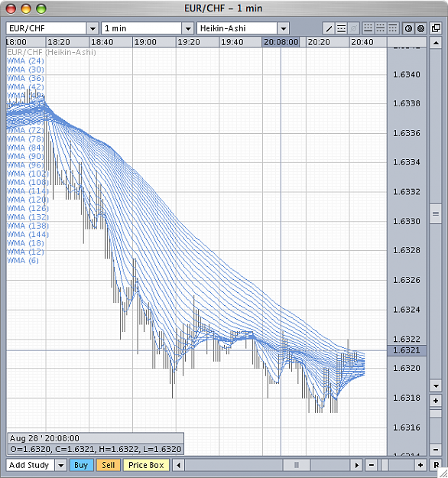Click the horizontal zoom minus button
The height and width of the screenshot is (478, 448).
pyautogui.click(x=372, y=465)
